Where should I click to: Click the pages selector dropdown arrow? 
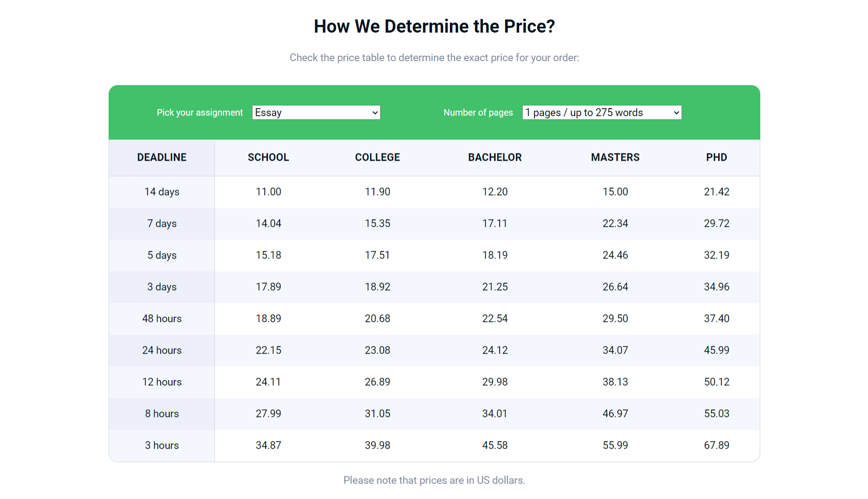[x=675, y=112]
